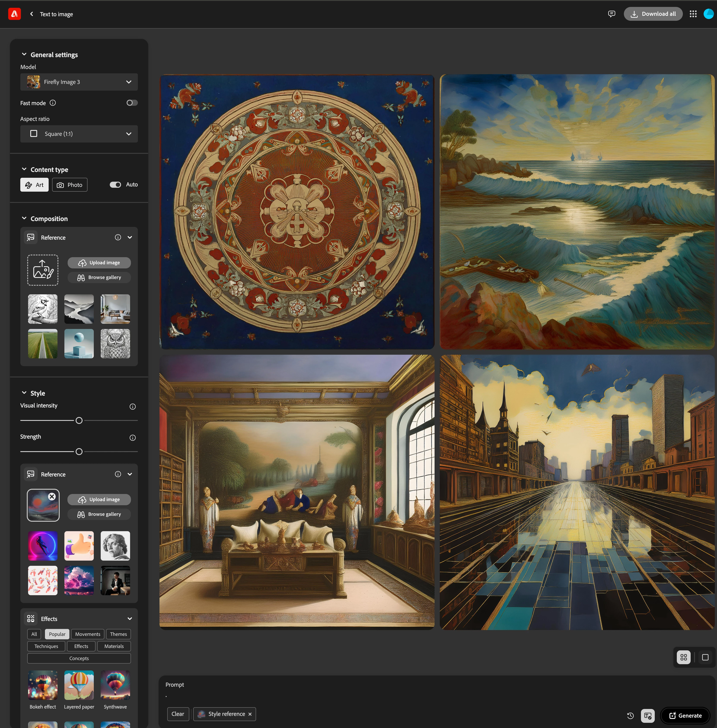Select the Themes effects tab
The height and width of the screenshot is (728, 717).
coord(118,634)
